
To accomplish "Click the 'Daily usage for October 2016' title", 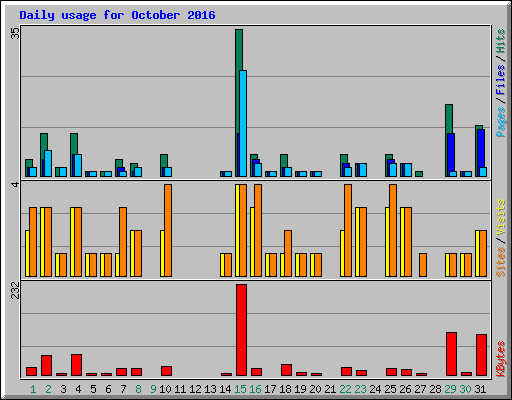I will pos(117,15).
